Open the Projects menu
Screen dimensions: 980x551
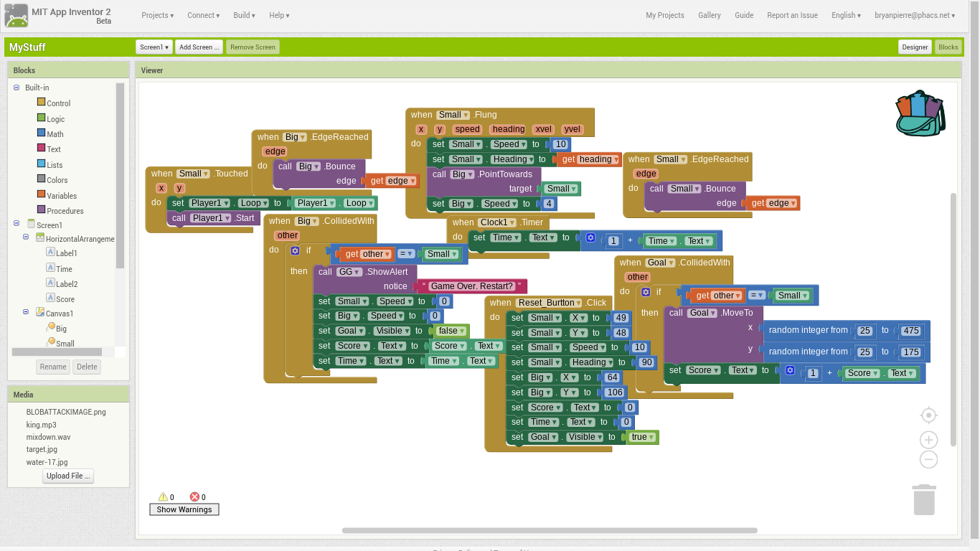coord(157,15)
